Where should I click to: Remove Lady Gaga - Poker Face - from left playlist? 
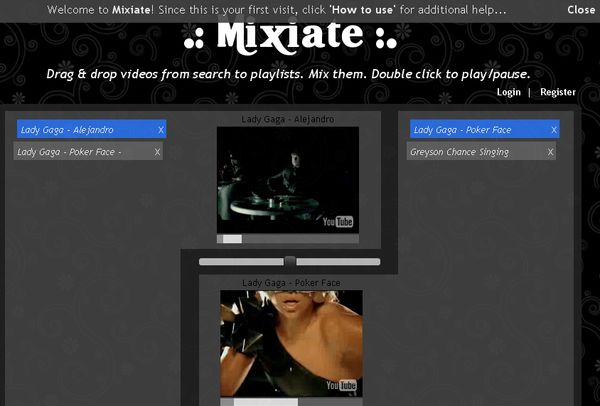(157, 152)
